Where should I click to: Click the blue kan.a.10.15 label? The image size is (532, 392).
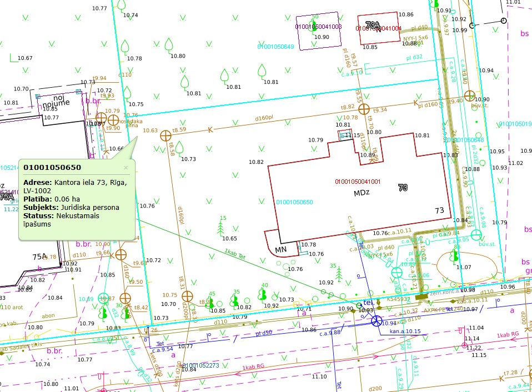(x=405, y=331)
